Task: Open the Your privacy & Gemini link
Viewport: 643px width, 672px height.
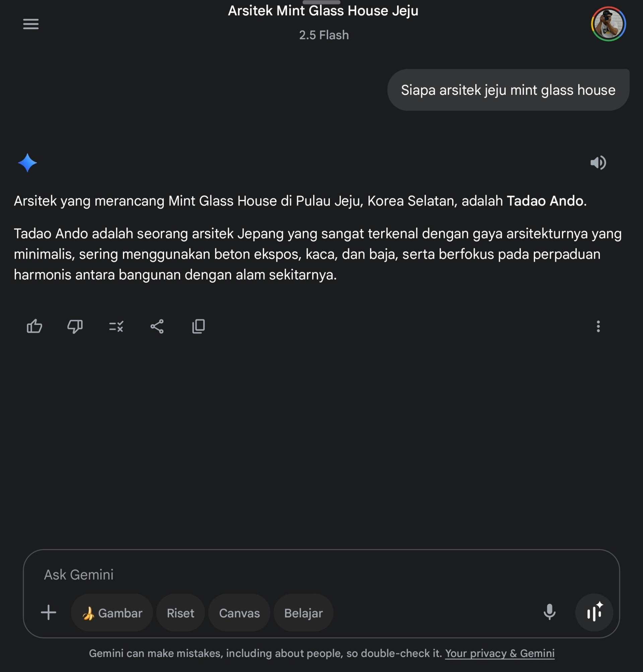Action: pyautogui.click(x=500, y=654)
